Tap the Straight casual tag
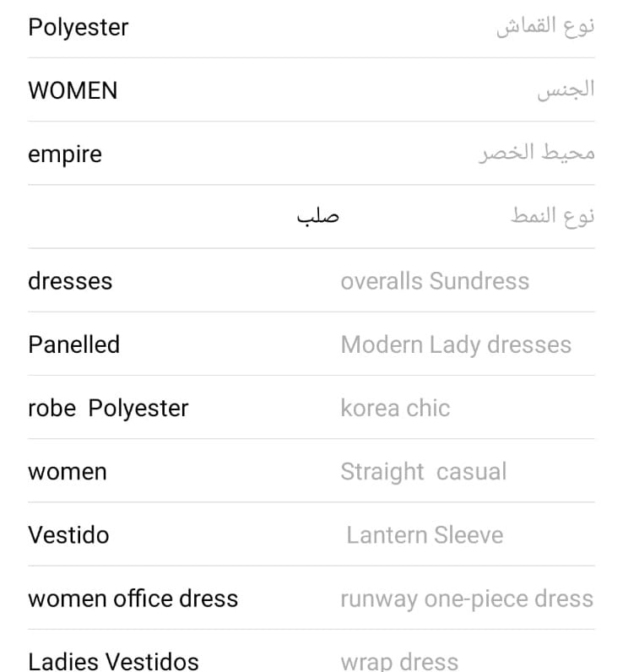The width and height of the screenshot is (623, 672). (x=423, y=471)
